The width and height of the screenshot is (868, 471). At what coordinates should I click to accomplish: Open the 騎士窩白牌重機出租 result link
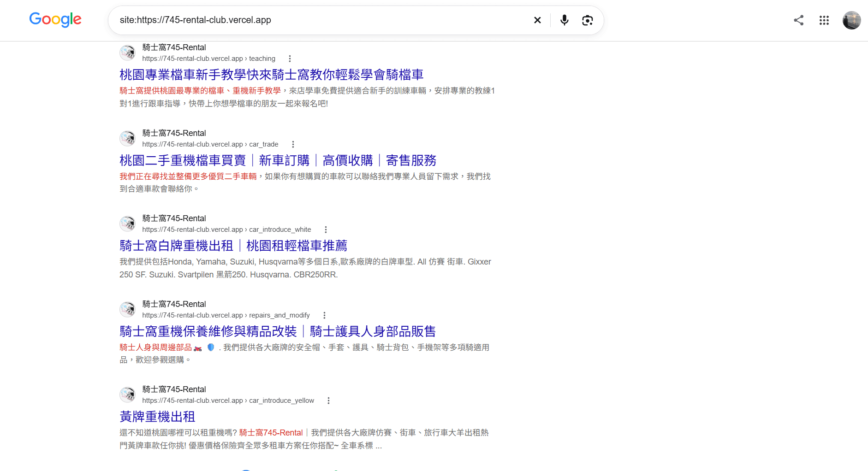[233, 246]
